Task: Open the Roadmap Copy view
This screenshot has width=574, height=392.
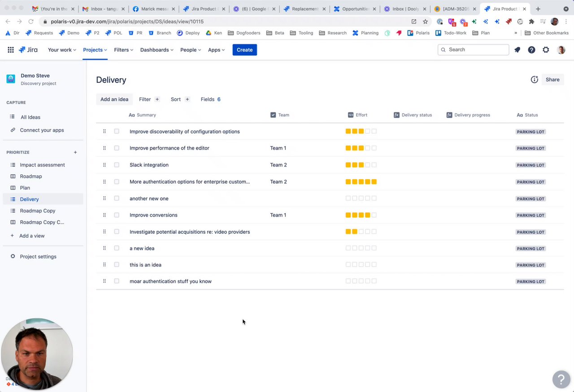Action: click(x=38, y=211)
